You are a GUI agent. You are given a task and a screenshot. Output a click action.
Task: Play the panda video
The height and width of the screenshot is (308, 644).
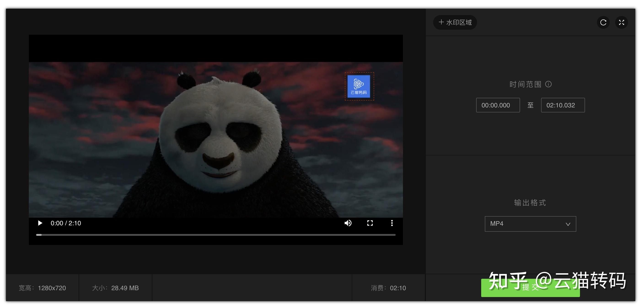[x=40, y=223]
